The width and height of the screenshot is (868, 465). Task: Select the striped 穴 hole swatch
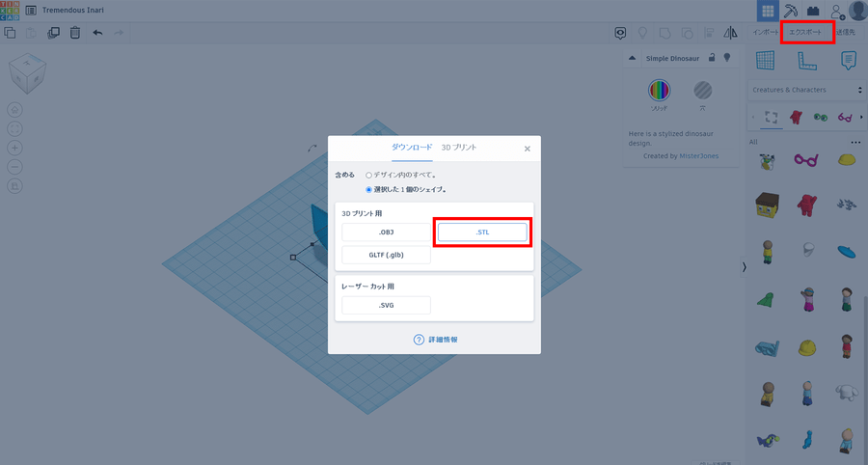[702, 90]
